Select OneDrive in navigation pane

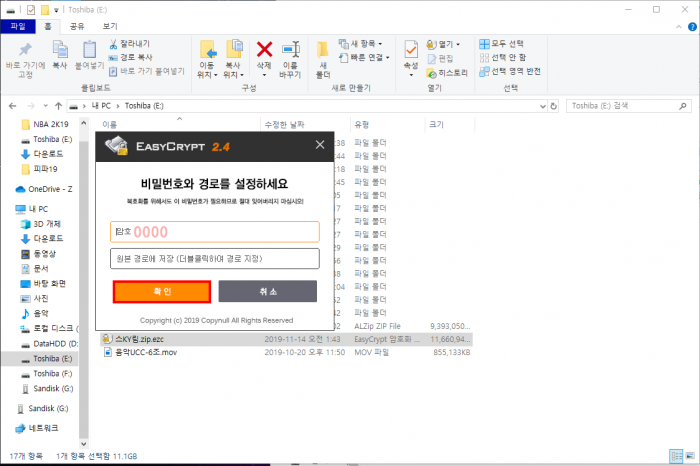tap(44, 189)
